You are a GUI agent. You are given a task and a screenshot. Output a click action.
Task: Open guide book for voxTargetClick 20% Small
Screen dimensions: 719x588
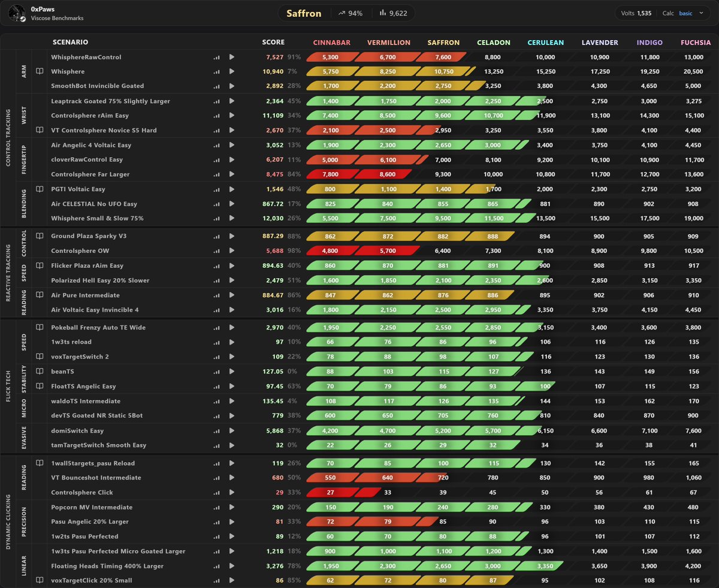40,580
